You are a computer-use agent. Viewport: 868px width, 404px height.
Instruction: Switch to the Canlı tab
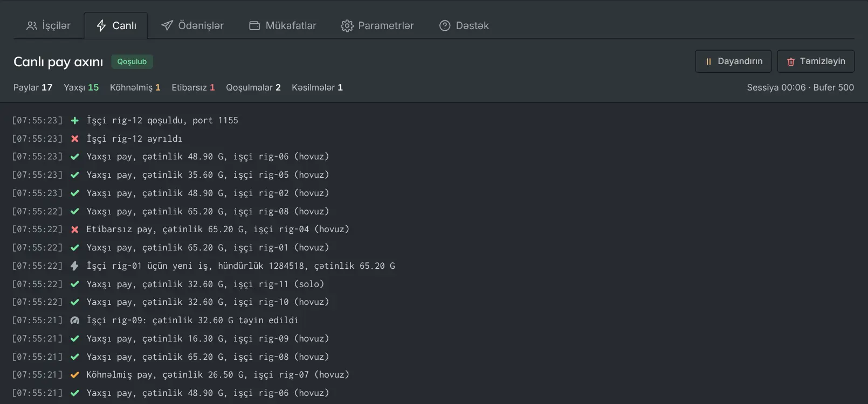(x=116, y=26)
